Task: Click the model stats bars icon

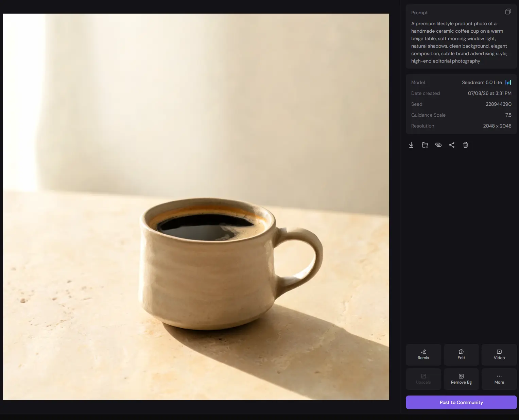Action: pyautogui.click(x=508, y=82)
